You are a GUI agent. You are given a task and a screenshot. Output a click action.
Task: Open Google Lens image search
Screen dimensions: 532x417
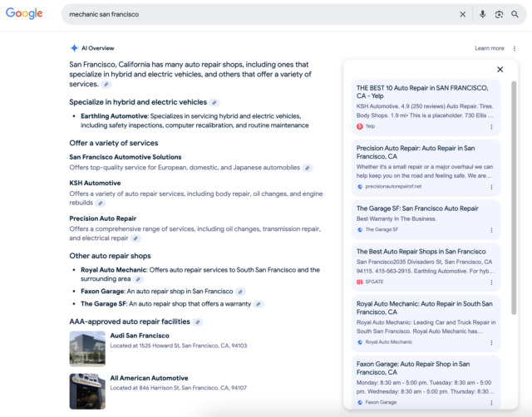(x=500, y=14)
